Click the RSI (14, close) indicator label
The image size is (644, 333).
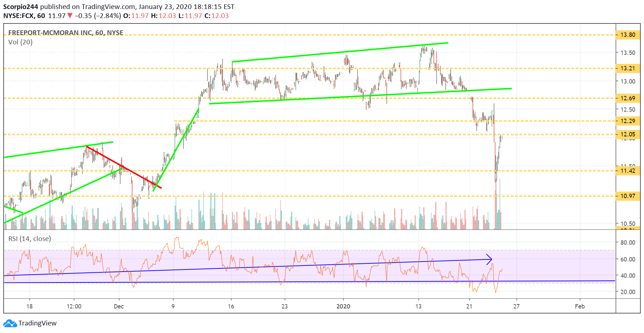pos(30,239)
